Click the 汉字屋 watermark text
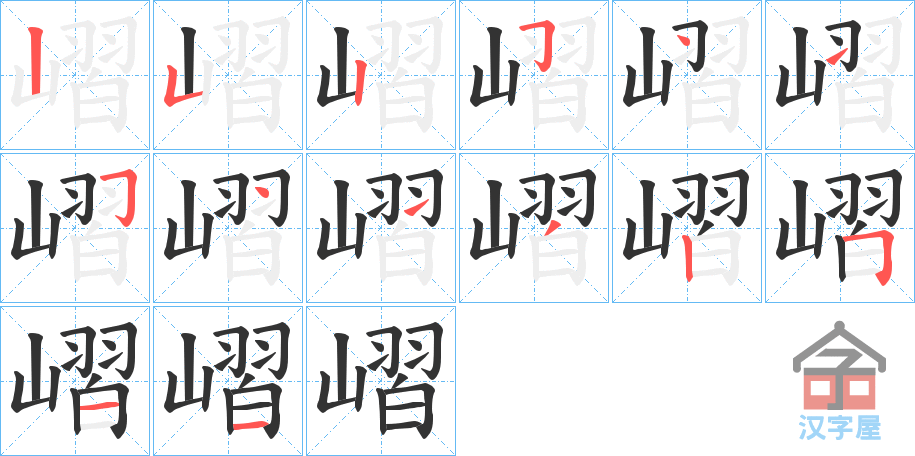This screenshot has width=915, height=456. 839,427
